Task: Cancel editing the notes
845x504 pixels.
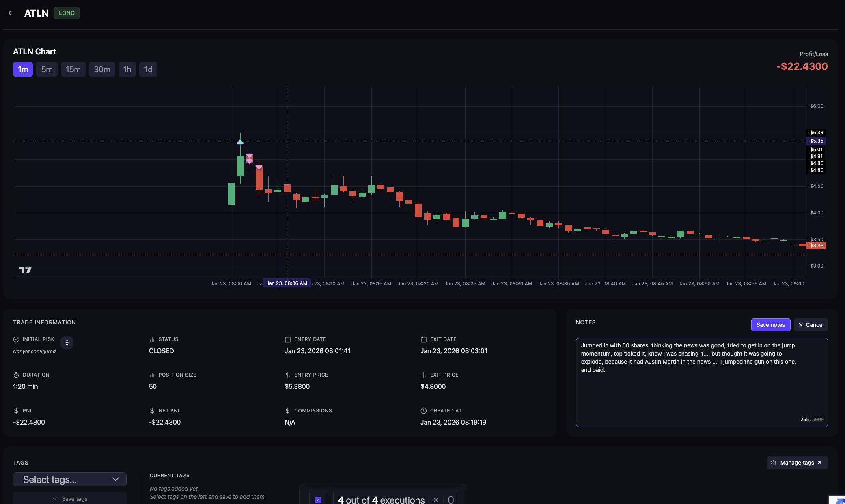Action: point(811,325)
